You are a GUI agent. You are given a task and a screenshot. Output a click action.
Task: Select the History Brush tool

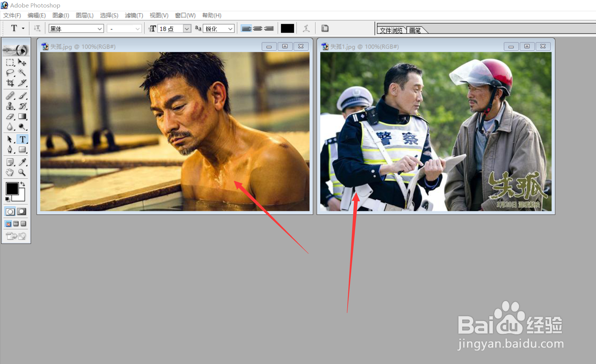point(22,106)
